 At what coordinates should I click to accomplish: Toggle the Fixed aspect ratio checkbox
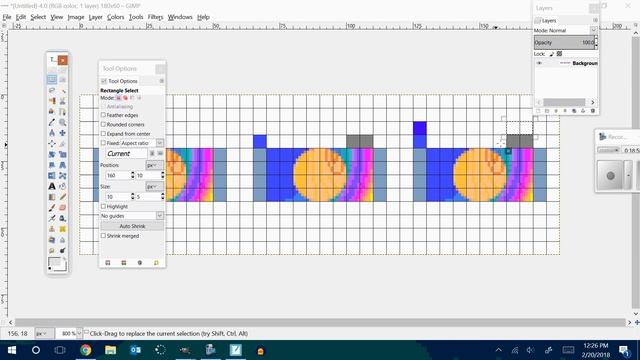[103, 143]
